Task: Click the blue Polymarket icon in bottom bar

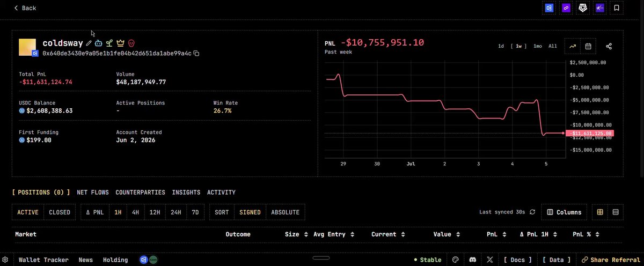Action: point(144,260)
